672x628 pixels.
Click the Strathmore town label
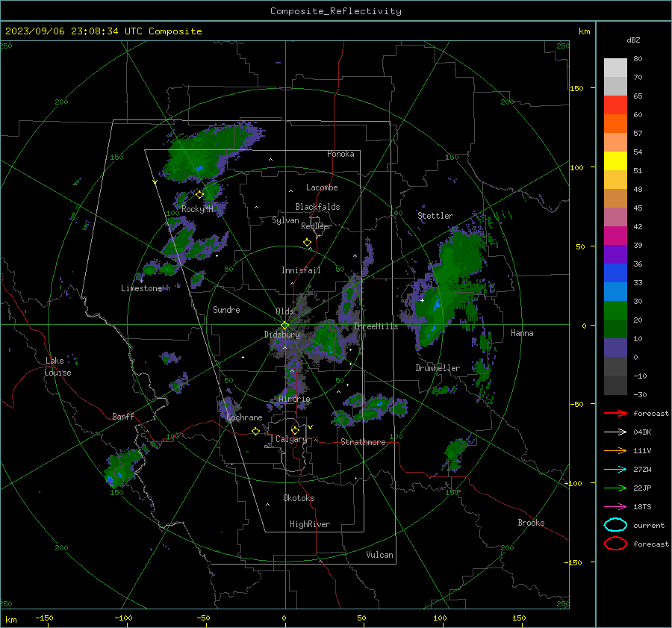[x=363, y=442]
